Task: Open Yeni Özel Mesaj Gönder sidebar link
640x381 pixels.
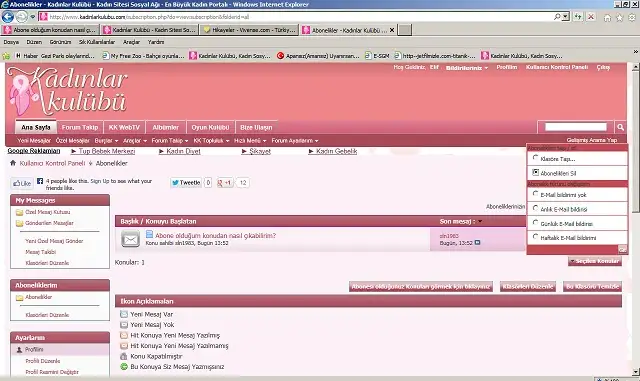Action: click(x=54, y=241)
